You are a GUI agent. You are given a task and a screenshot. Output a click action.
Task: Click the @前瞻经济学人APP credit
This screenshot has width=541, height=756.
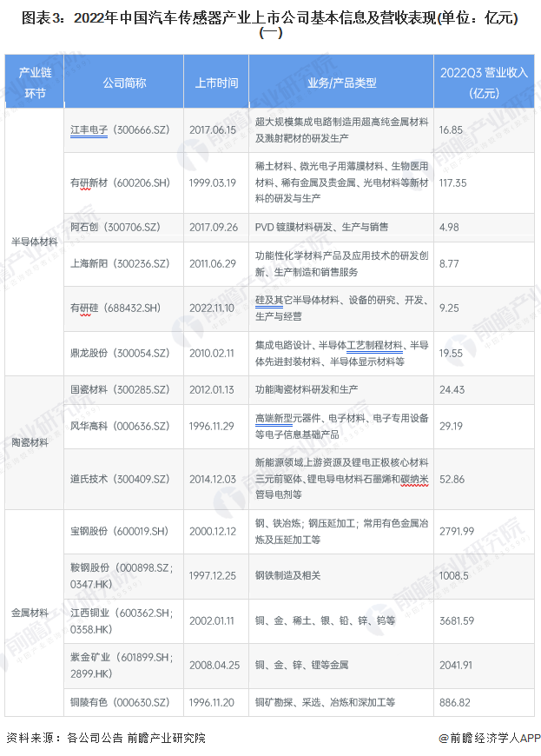pyautogui.click(x=490, y=738)
